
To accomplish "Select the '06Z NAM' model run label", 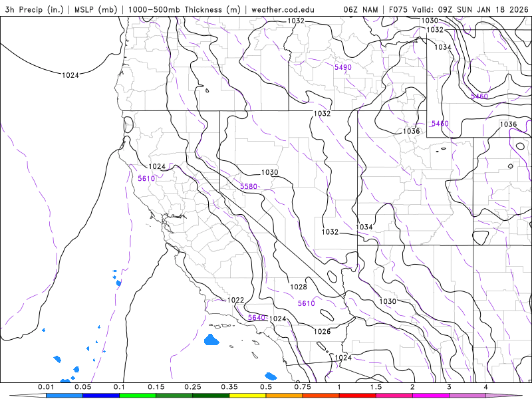I will pyautogui.click(x=360, y=9).
